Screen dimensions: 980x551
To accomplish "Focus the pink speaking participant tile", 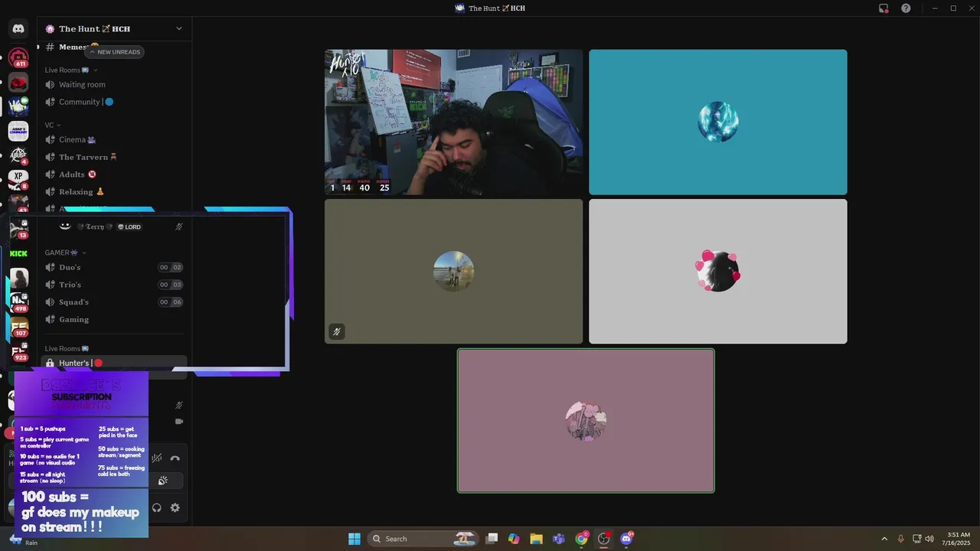I will coord(586,421).
